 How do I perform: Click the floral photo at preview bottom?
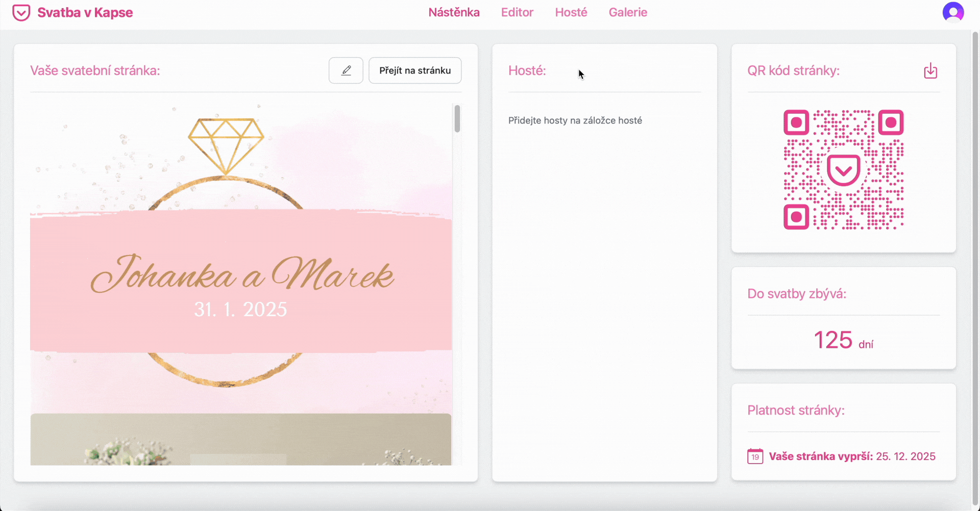pos(240,440)
